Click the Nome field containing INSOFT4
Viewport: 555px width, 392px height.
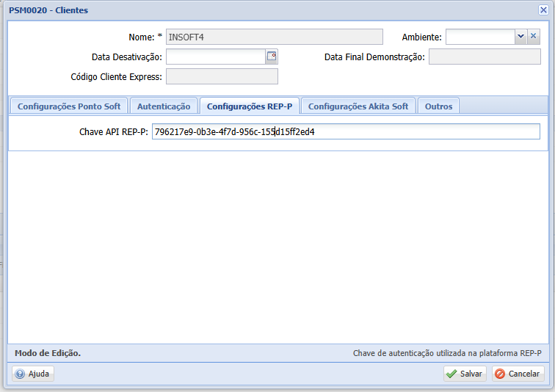coord(275,37)
